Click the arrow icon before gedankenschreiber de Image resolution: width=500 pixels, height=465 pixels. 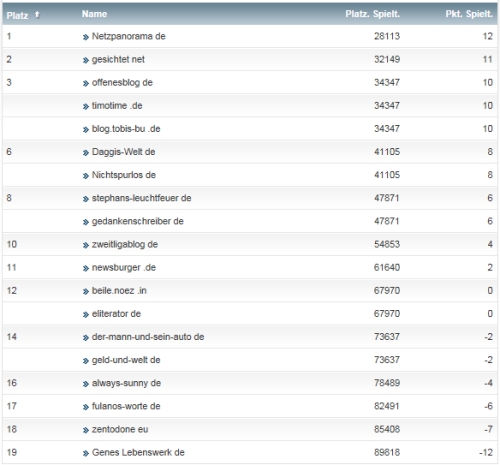[x=86, y=222]
